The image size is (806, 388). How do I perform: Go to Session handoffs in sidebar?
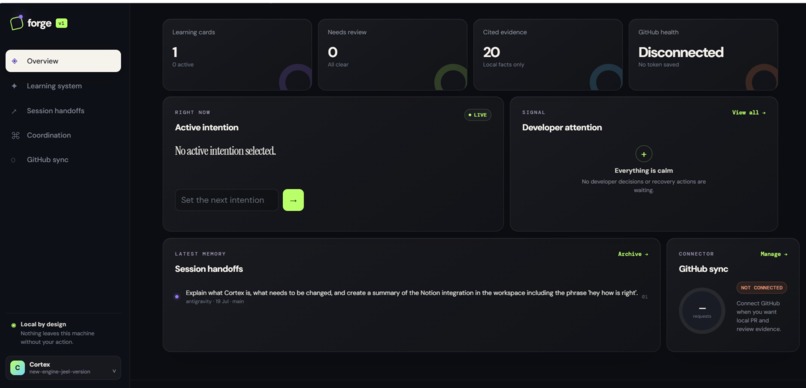[63, 110]
